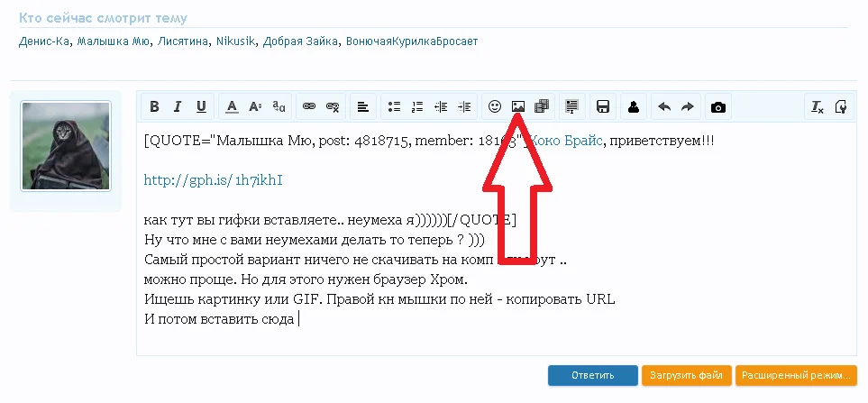Toggle underline formatting in the editor
This screenshot has width=868, height=403.
coord(202,107)
